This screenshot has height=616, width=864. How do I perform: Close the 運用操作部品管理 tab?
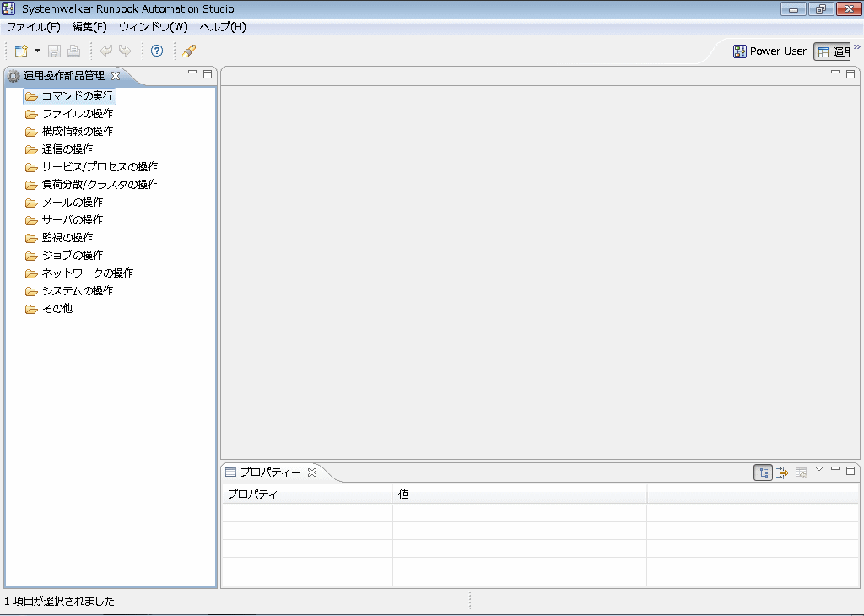(x=116, y=75)
